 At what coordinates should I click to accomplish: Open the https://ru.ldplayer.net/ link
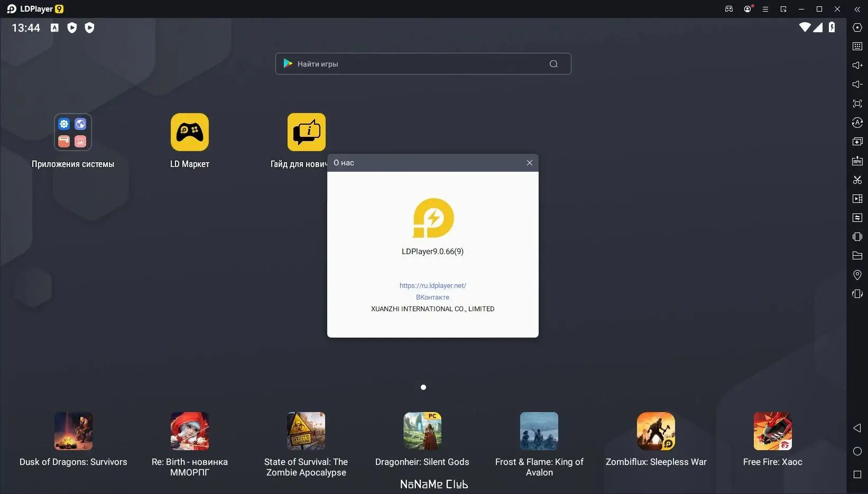point(433,285)
